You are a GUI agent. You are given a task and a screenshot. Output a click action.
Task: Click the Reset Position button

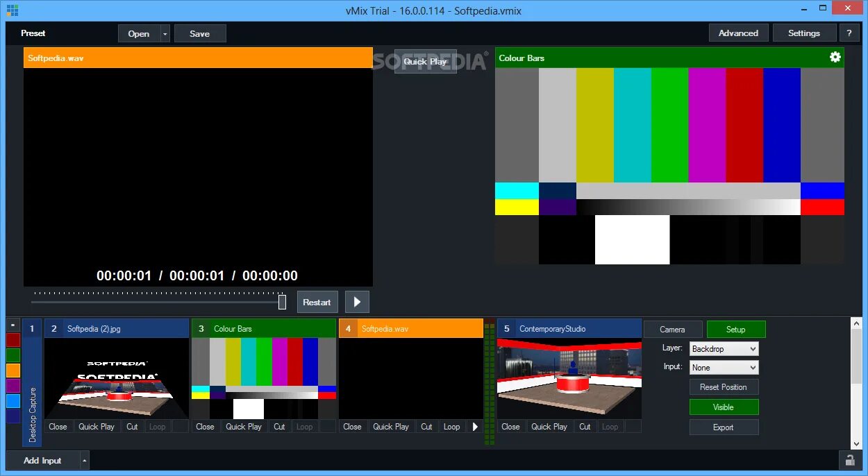pos(724,387)
